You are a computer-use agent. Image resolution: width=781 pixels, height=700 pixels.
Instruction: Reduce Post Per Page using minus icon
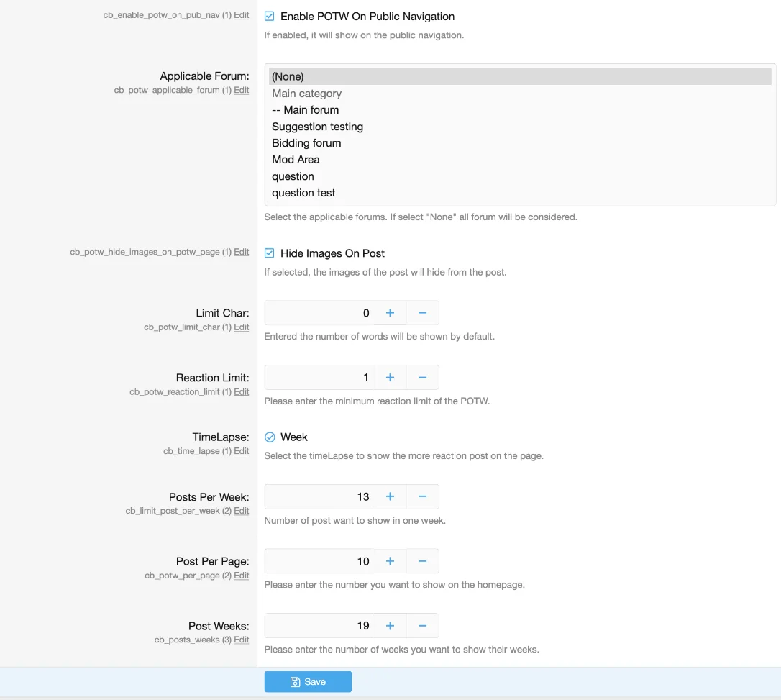(x=422, y=561)
